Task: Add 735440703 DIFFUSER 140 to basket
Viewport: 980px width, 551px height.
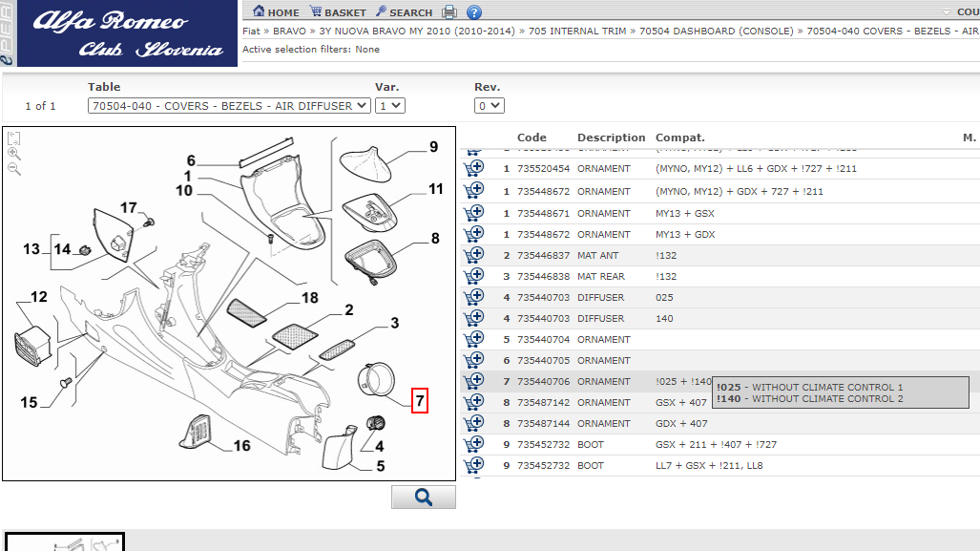Action: click(473, 318)
